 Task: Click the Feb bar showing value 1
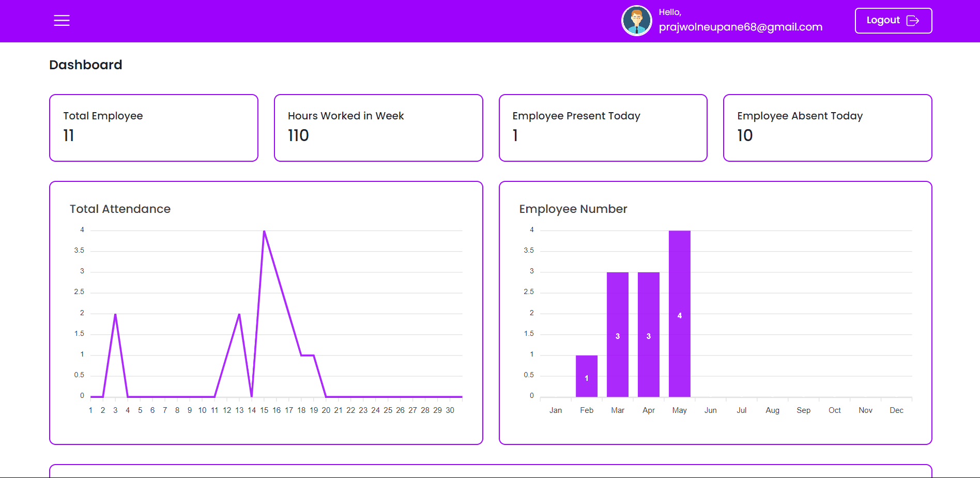click(x=586, y=375)
